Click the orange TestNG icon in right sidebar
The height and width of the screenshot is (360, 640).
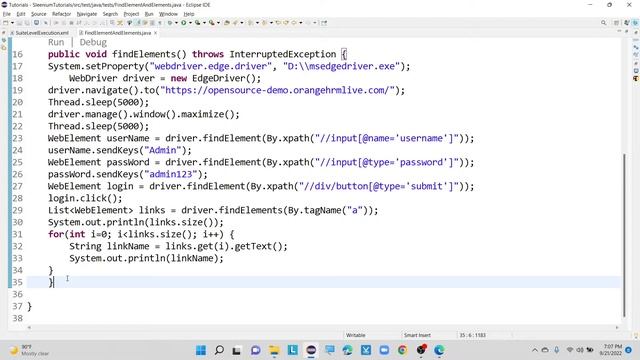[x=636, y=78]
